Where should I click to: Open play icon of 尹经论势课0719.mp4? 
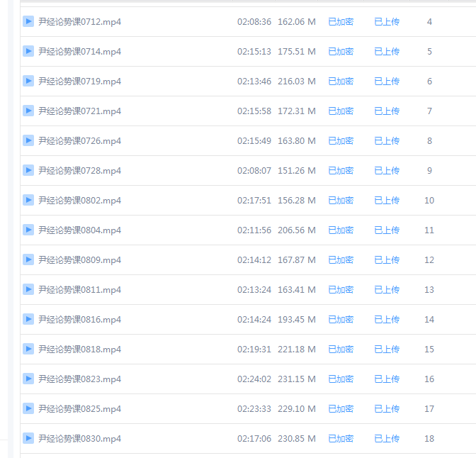pos(28,81)
